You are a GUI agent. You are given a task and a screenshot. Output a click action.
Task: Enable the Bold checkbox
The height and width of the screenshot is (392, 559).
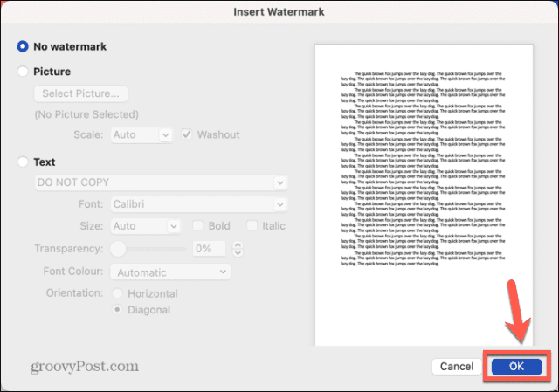(199, 226)
